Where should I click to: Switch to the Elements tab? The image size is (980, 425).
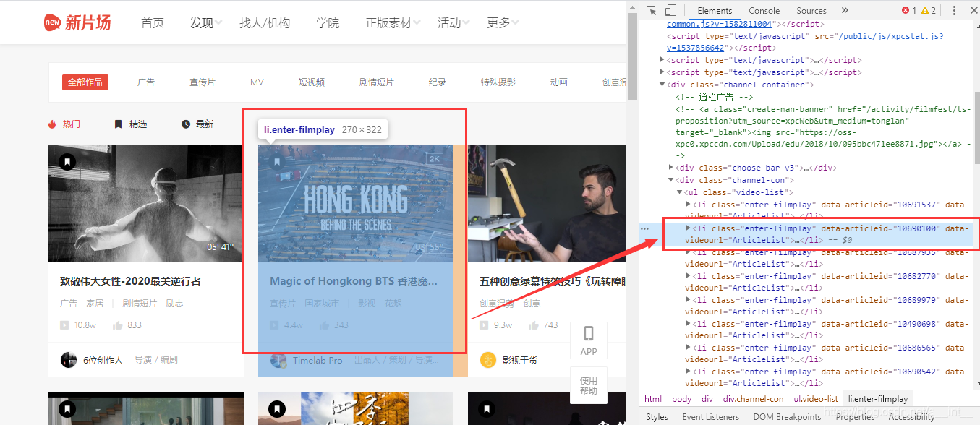tap(715, 10)
